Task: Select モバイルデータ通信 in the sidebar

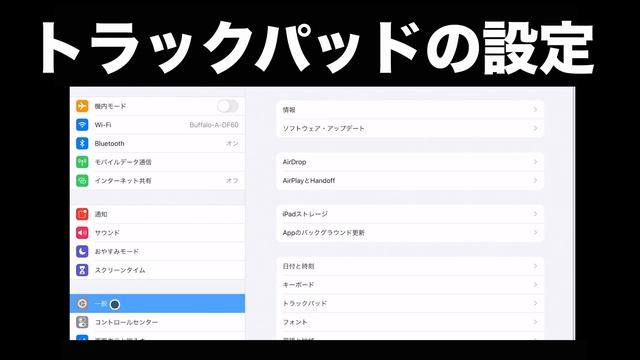Action: pos(158,162)
